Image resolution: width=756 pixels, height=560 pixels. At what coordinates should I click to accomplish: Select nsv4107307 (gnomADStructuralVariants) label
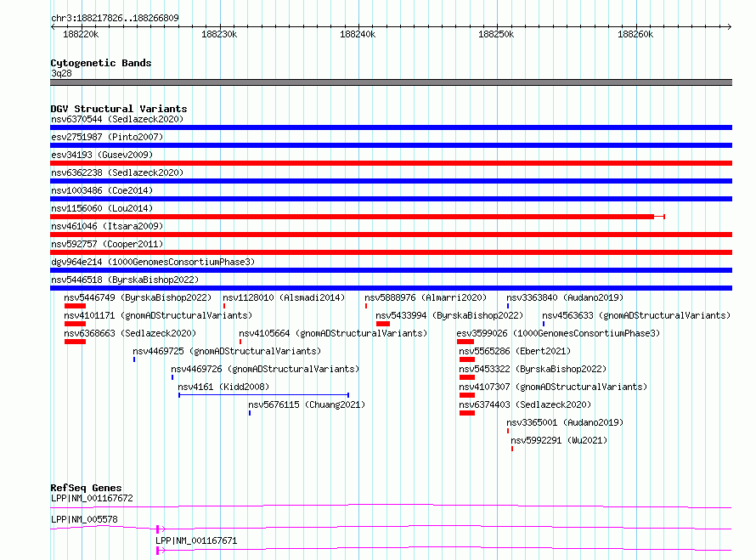[x=553, y=387]
